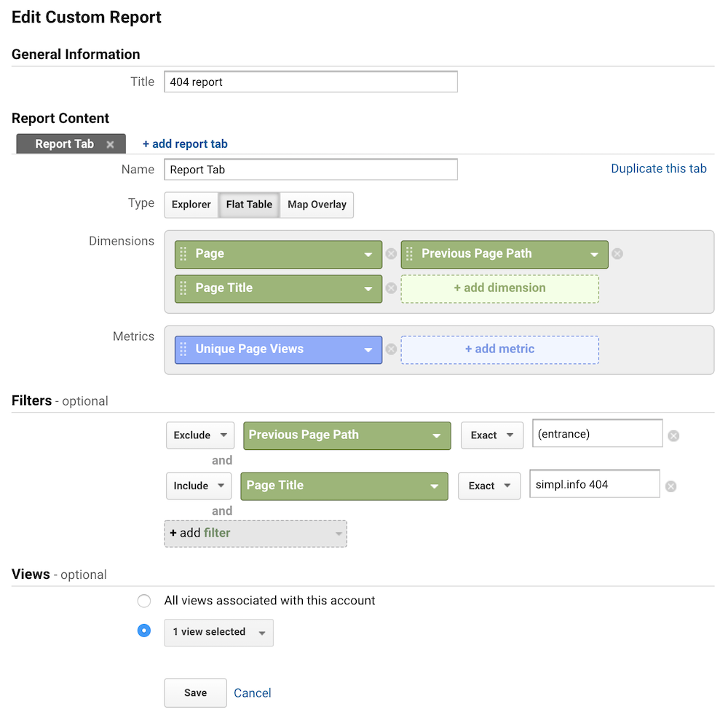Delete the simpl.info 404 filter x icon
Screen dimensions: 728x723
671,486
